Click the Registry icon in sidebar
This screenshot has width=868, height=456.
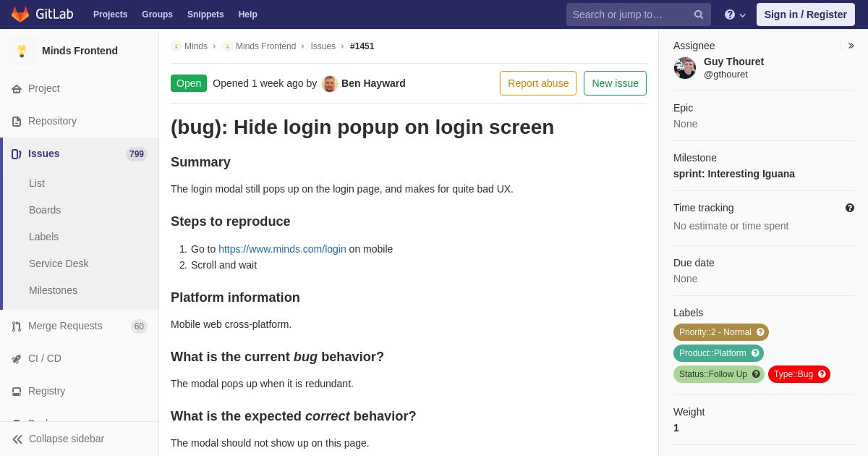click(17, 391)
